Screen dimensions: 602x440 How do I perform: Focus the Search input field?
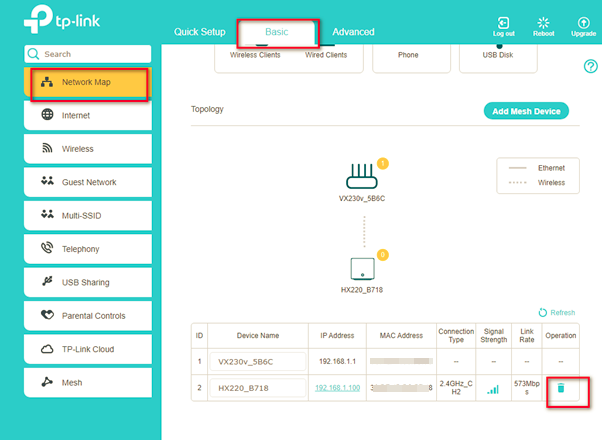88,54
